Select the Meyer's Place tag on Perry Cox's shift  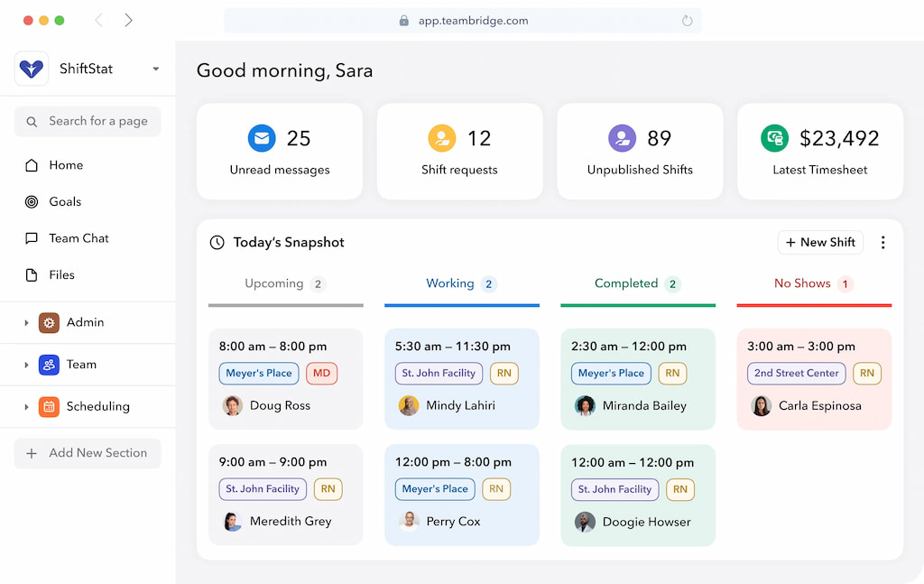[434, 489]
